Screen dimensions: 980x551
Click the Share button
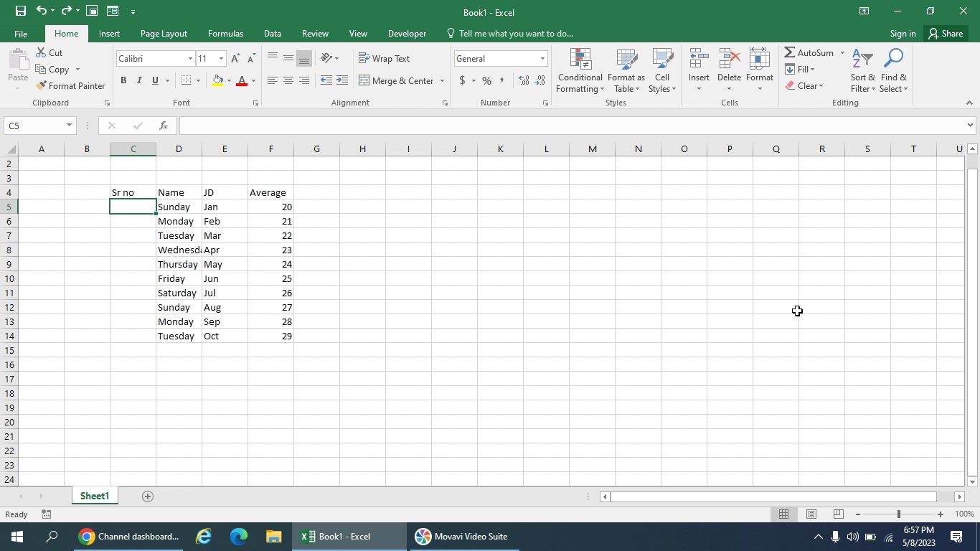tap(945, 34)
